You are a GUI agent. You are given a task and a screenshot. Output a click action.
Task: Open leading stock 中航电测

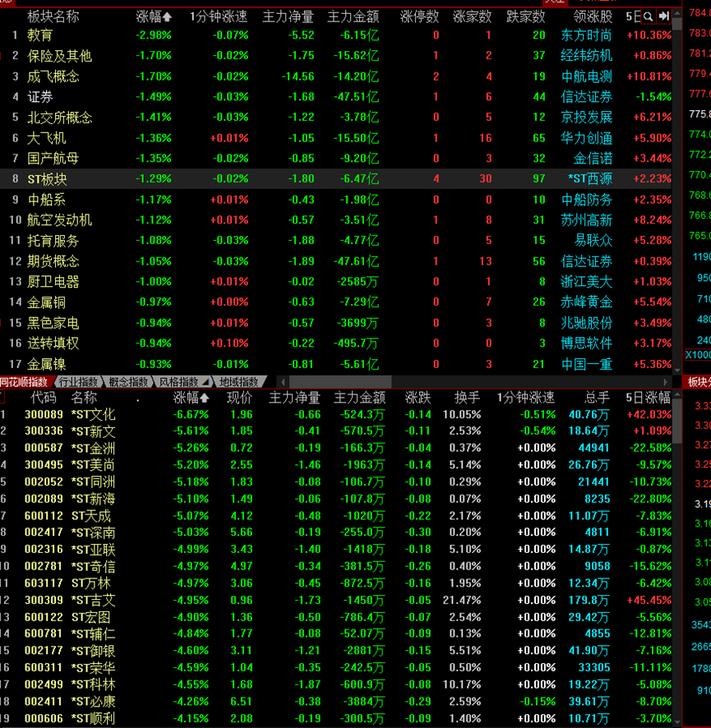click(586, 76)
